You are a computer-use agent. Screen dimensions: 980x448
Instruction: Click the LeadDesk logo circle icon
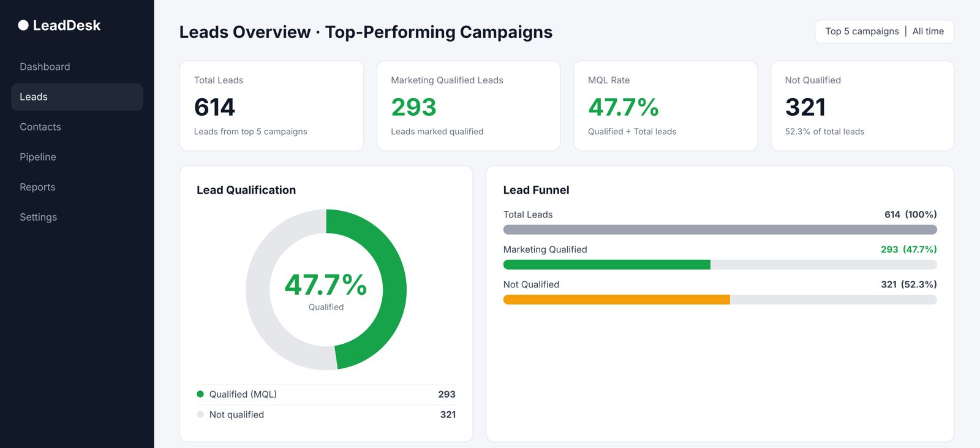pyautogui.click(x=23, y=25)
